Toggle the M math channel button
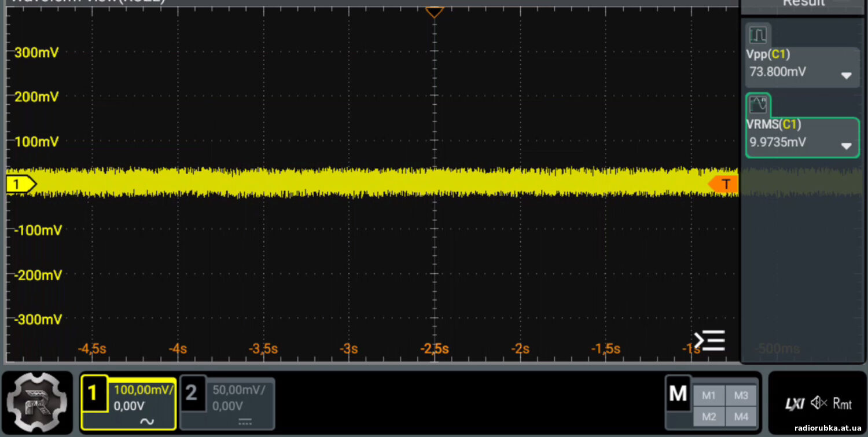The height and width of the screenshot is (437, 868). (678, 394)
